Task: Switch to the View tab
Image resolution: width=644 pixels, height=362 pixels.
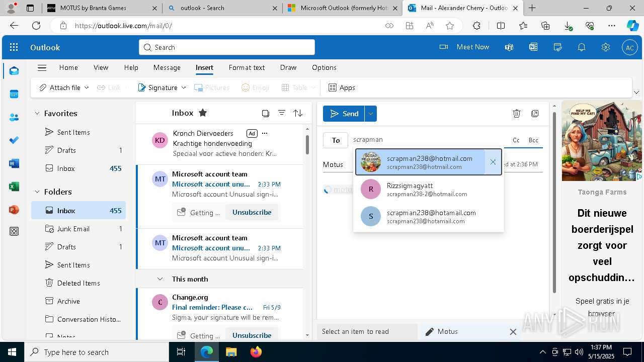Action: 101,67
